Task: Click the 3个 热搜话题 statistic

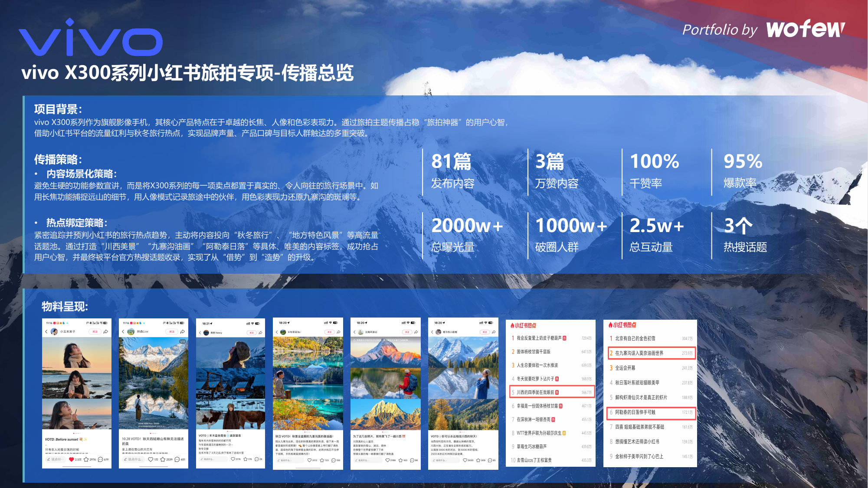Action: pyautogui.click(x=745, y=235)
